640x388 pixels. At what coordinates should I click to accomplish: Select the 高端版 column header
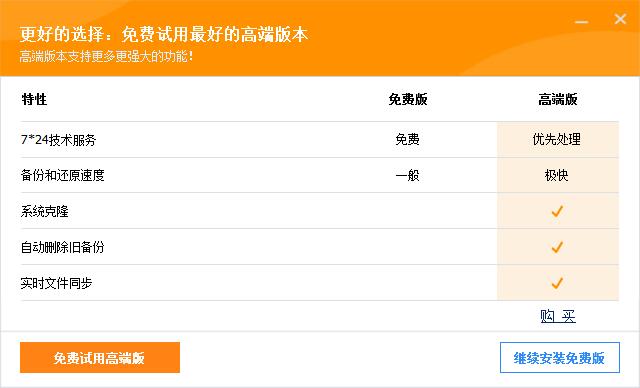[558, 99]
